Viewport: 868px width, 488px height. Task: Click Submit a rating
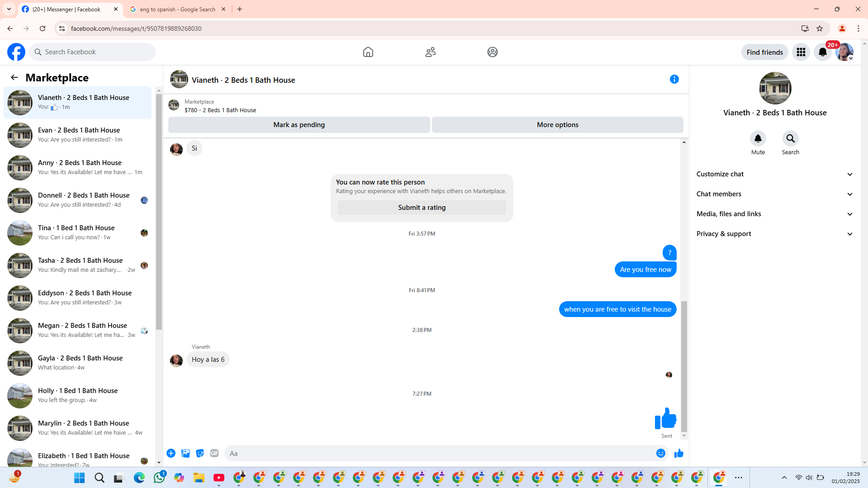point(422,208)
